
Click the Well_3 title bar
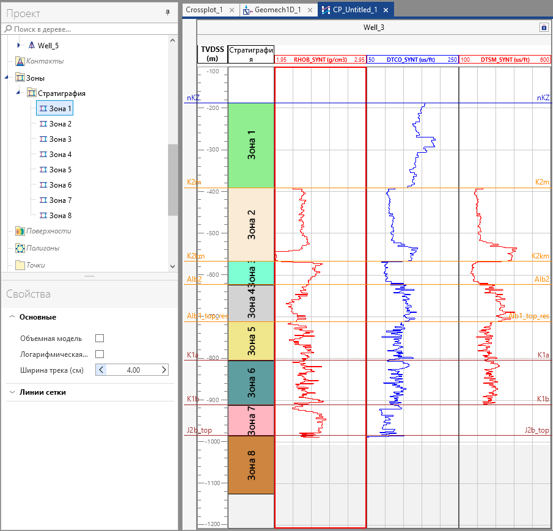point(374,27)
